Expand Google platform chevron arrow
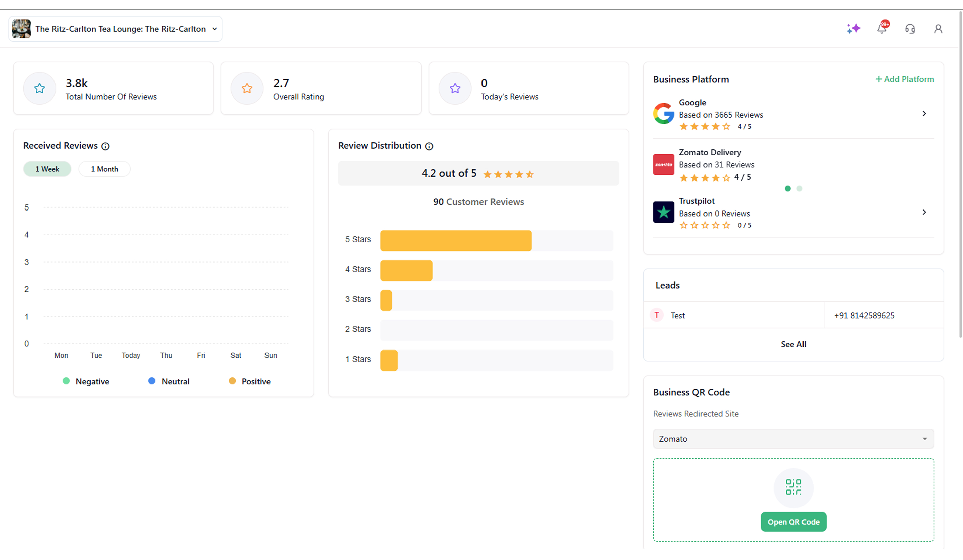 point(924,114)
